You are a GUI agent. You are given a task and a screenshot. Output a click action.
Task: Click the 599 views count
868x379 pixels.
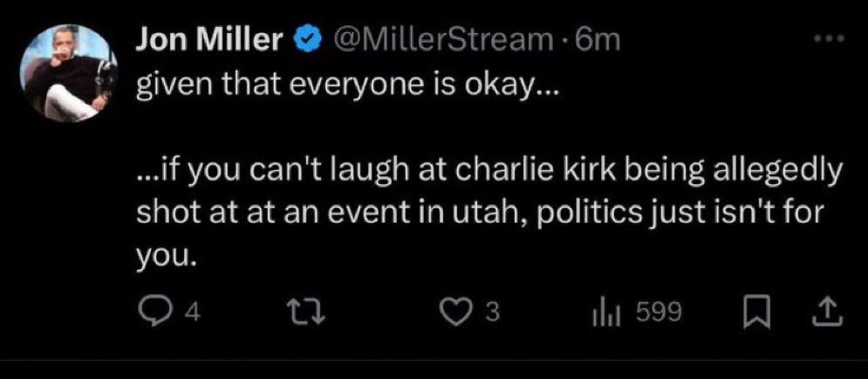pos(652,313)
